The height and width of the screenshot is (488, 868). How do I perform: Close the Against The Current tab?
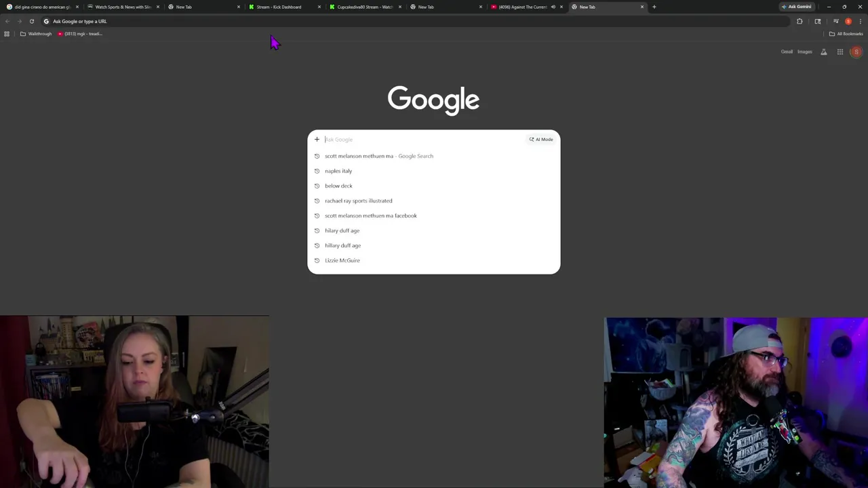[561, 7]
